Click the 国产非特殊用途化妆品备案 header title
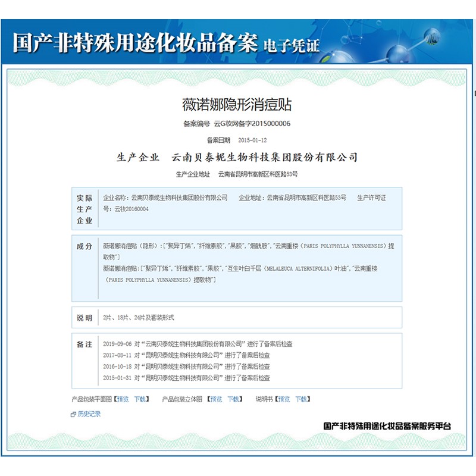This screenshot has height=476, width=476. click(135, 43)
